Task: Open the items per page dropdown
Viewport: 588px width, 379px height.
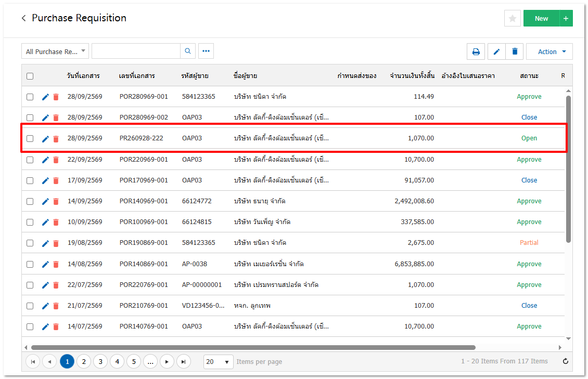Action: pos(218,362)
